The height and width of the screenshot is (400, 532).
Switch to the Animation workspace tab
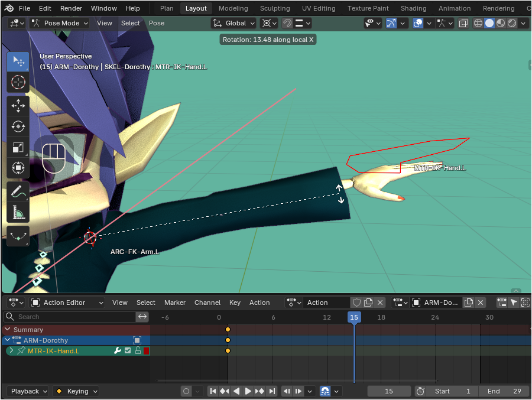coord(455,8)
